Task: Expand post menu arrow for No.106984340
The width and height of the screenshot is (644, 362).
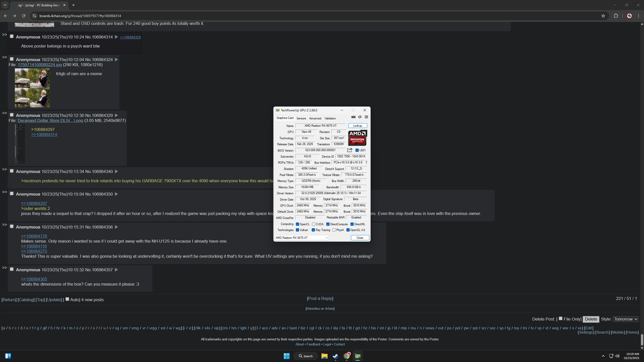Action: coord(116,171)
